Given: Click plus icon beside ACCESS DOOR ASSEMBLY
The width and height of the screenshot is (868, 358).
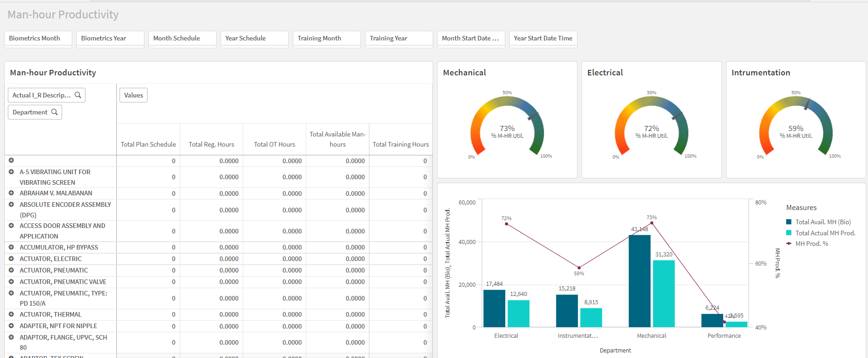Looking at the screenshot, I should coord(11,226).
